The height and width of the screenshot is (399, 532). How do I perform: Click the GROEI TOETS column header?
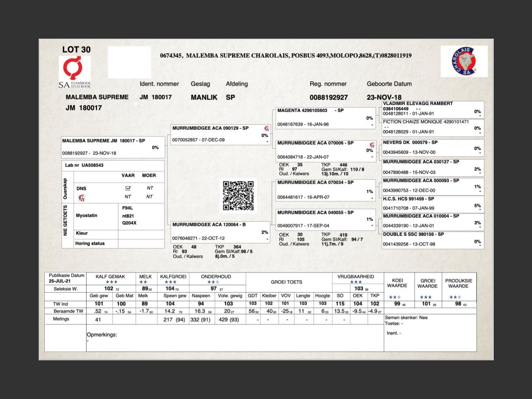pyautogui.click(x=287, y=282)
